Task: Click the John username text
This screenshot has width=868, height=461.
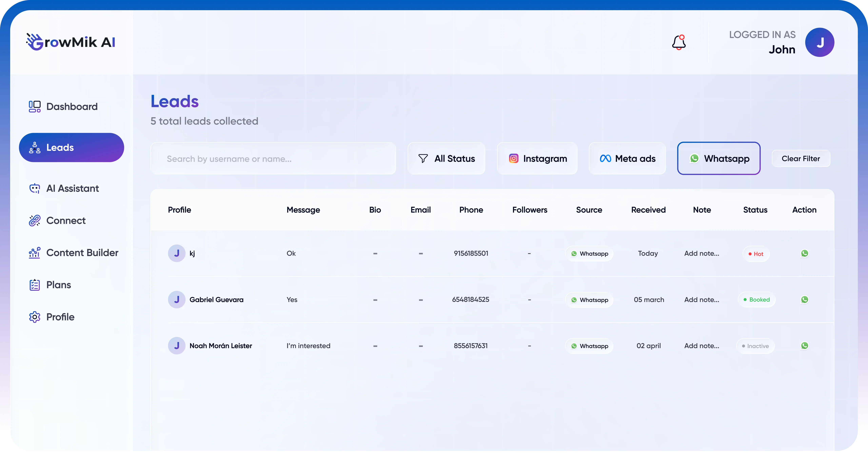Action: pos(782,49)
